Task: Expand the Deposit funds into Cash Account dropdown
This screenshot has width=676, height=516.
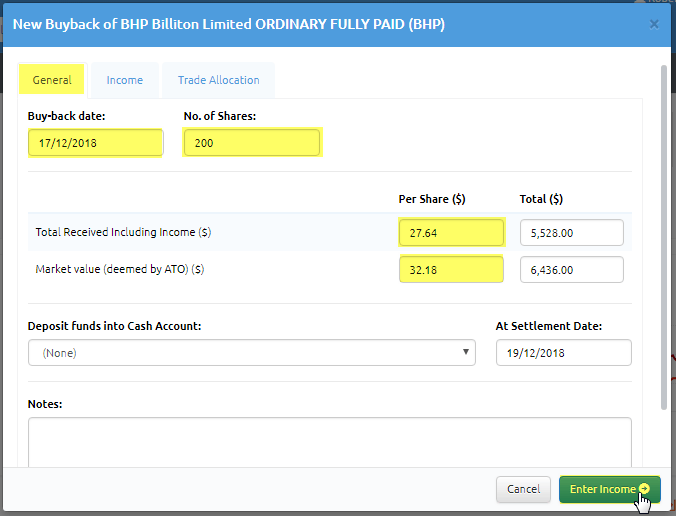Action: pos(252,353)
